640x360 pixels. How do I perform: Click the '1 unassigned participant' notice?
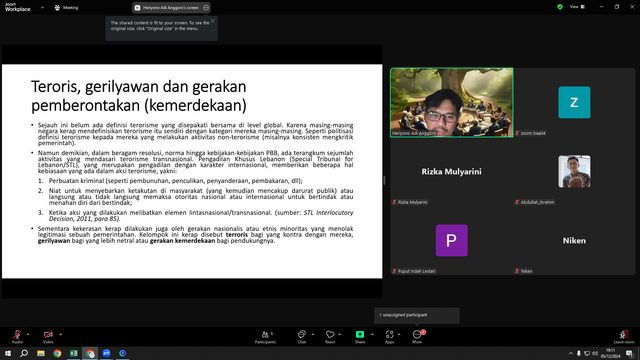tap(417, 315)
